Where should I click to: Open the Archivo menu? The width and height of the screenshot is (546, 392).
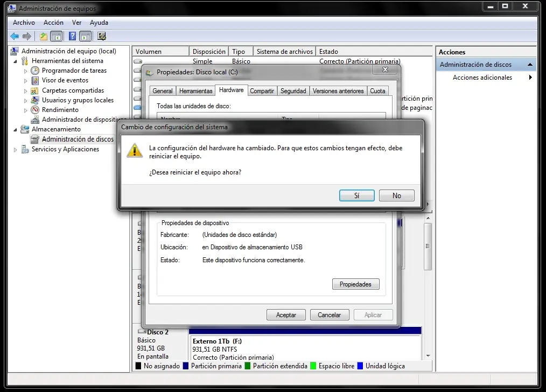24,23
